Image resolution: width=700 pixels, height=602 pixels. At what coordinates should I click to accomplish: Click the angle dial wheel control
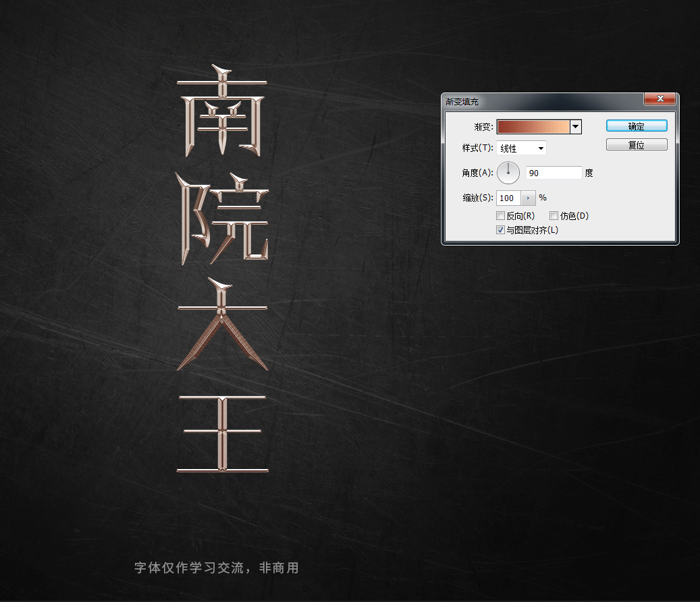click(x=508, y=173)
